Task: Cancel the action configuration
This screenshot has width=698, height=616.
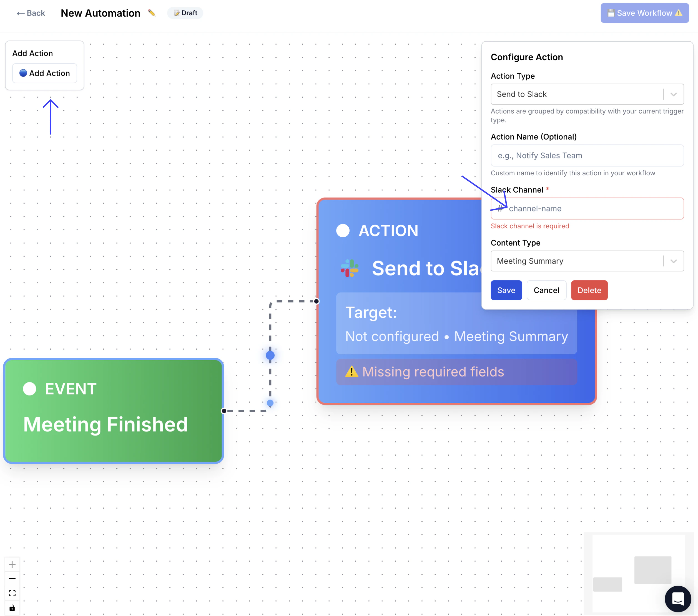Action: (x=546, y=291)
